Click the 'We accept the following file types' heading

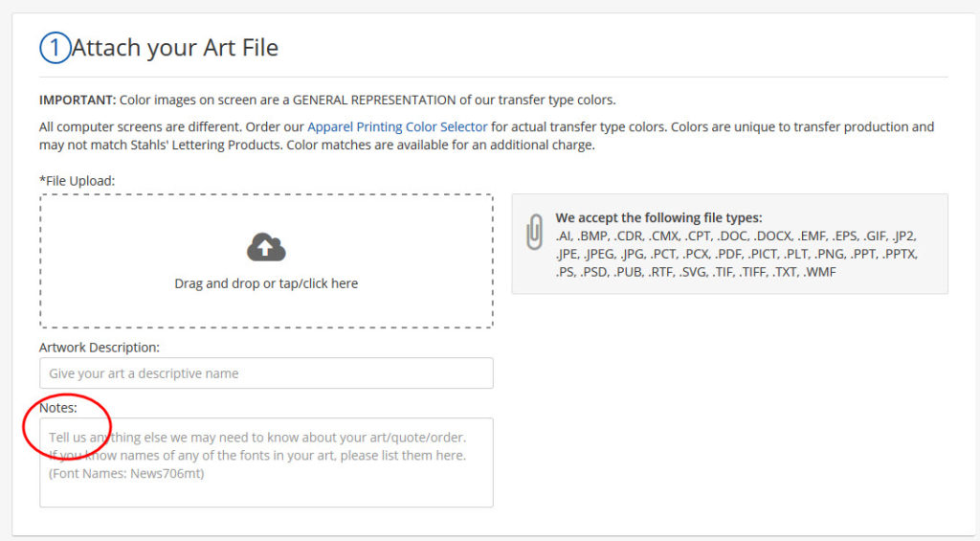(658, 217)
